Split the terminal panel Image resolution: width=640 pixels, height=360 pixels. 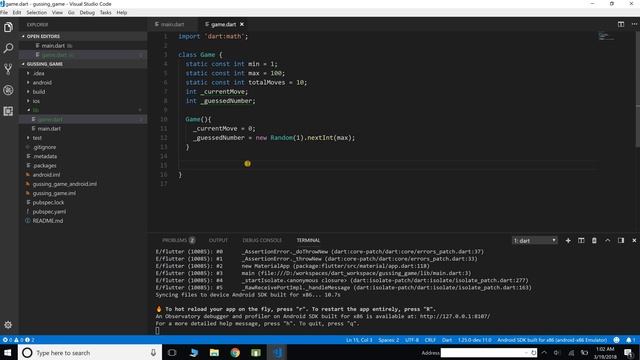pyautogui.click(x=581, y=241)
